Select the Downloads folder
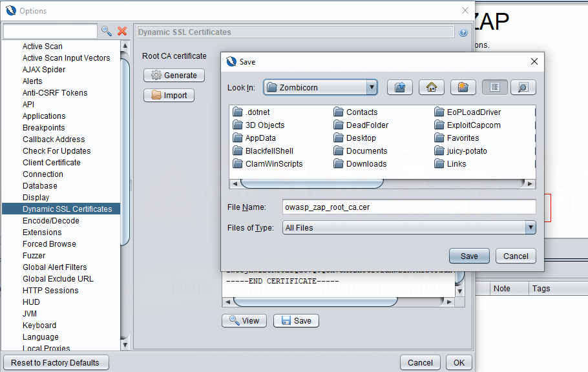 [x=360, y=164]
